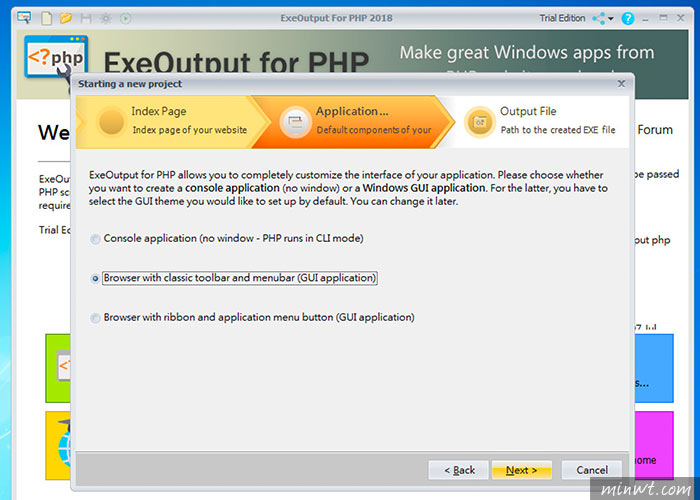Open a project with the yellow folder icon

(66, 18)
